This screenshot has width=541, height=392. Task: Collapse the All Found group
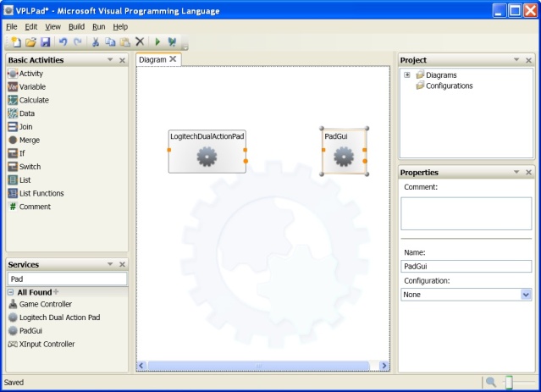point(11,292)
